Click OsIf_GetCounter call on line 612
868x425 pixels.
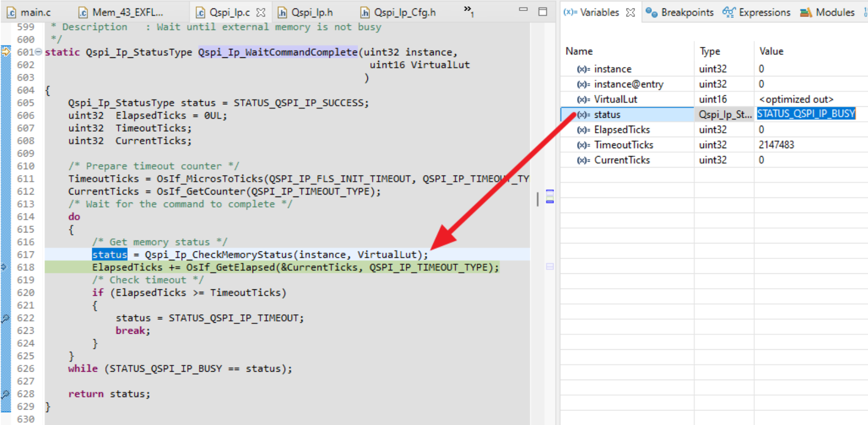click(x=269, y=192)
